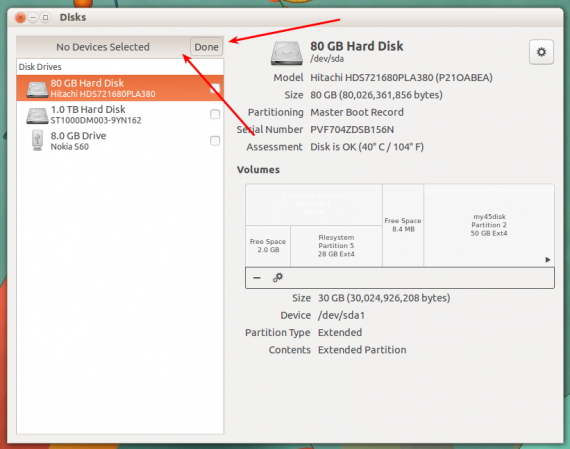Viewport: 570px width, 449px height.
Task: Tick the 80 GB Hard Disk checkbox
Action: point(215,88)
